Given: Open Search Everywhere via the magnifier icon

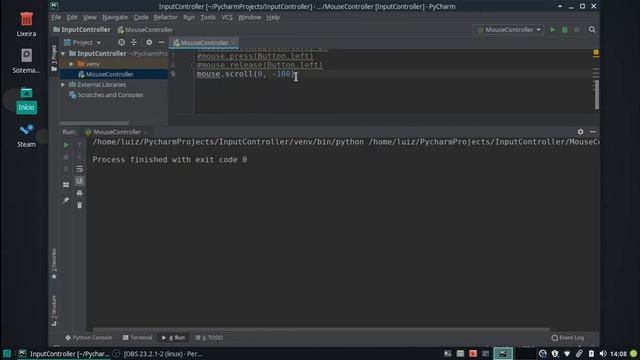Looking at the screenshot, I should [x=592, y=29].
